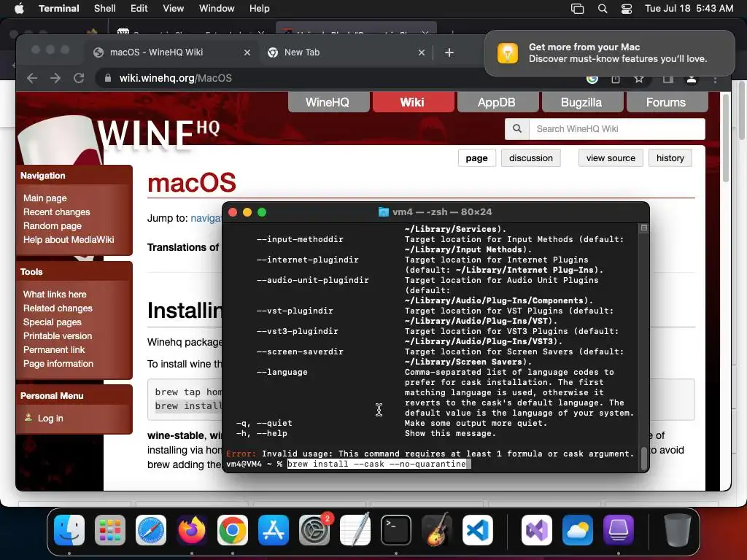Click the view source tab
Image resolution: width=747 pixels, height=560 pixels.
pyautogui.click(x=611, y=158)
